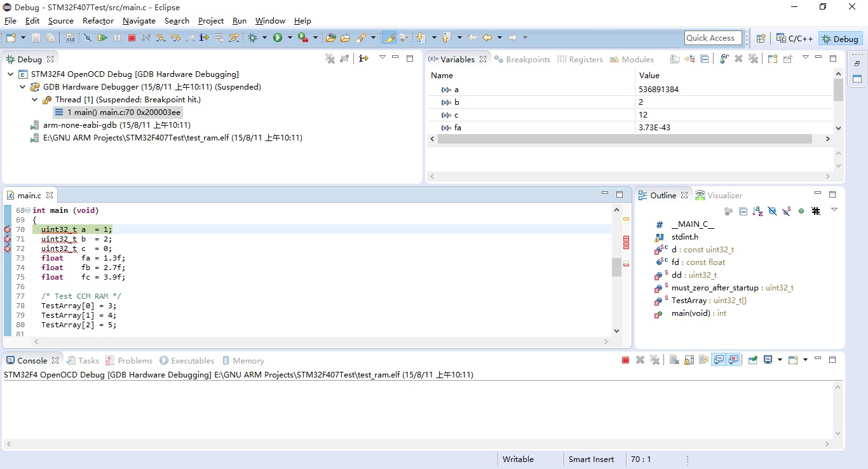868x469 pixels.
Task: Click the Quick Access search field
Action: point(713,38)
